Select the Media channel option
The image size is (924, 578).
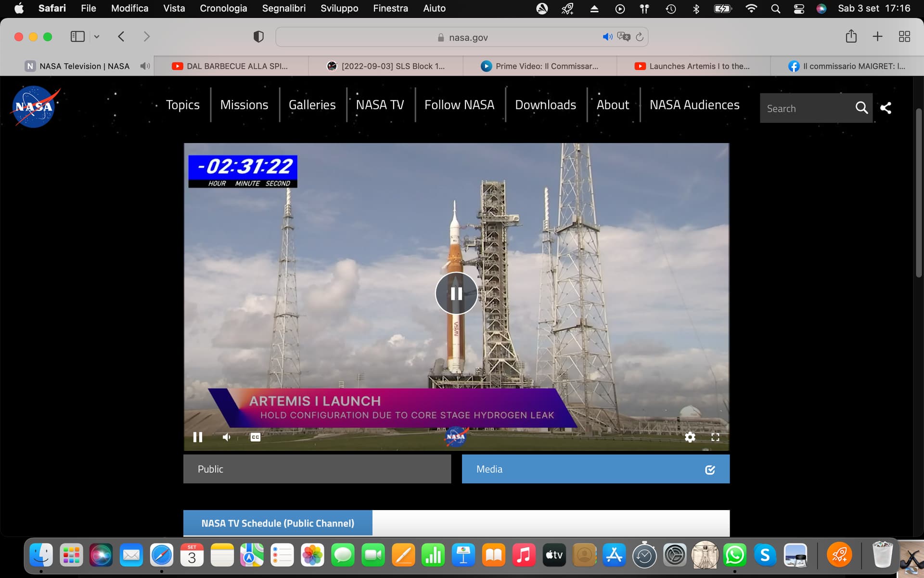tap(595, 469)
